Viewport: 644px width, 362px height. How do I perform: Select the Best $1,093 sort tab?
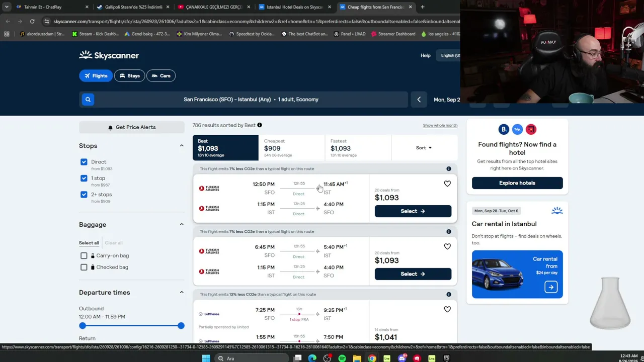(x=225, y=148)
